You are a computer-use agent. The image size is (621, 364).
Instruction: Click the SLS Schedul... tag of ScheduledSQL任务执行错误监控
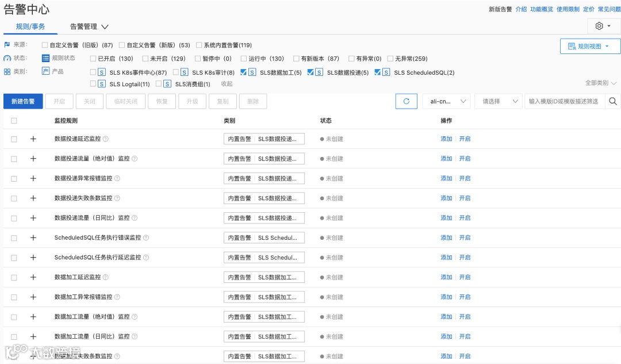coord(278,237)
